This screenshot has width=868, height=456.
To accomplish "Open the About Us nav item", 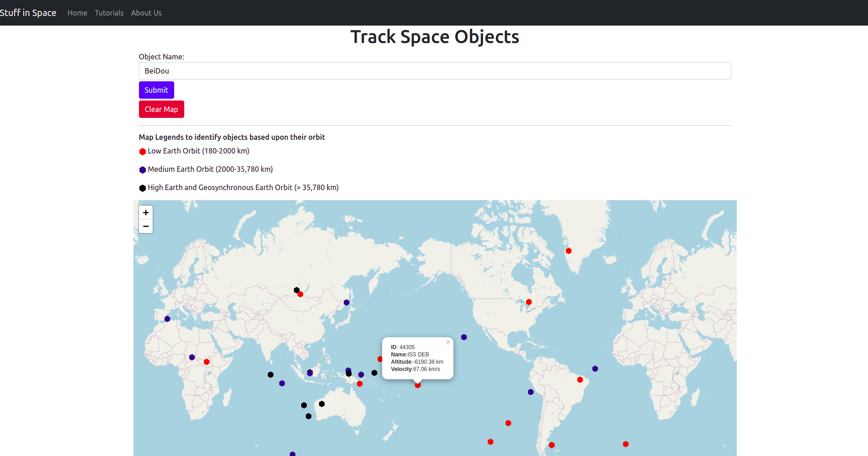I will point(146,13).
